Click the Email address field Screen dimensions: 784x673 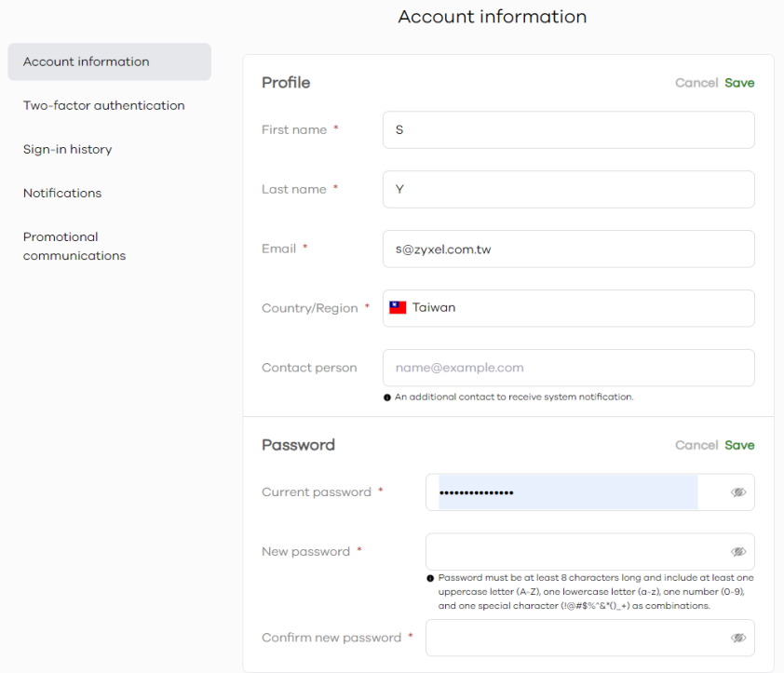(568, 249)
